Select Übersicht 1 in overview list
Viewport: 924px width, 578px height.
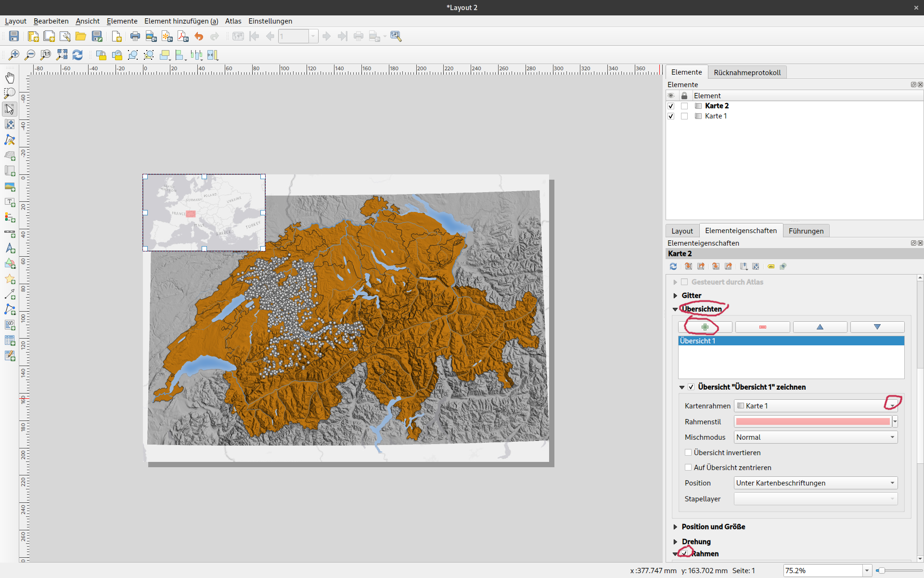click(x=791, y=341)
